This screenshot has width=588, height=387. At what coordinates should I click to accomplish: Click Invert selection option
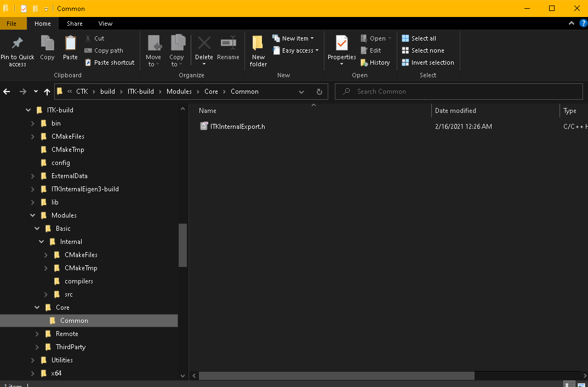(x=428, y=62)
